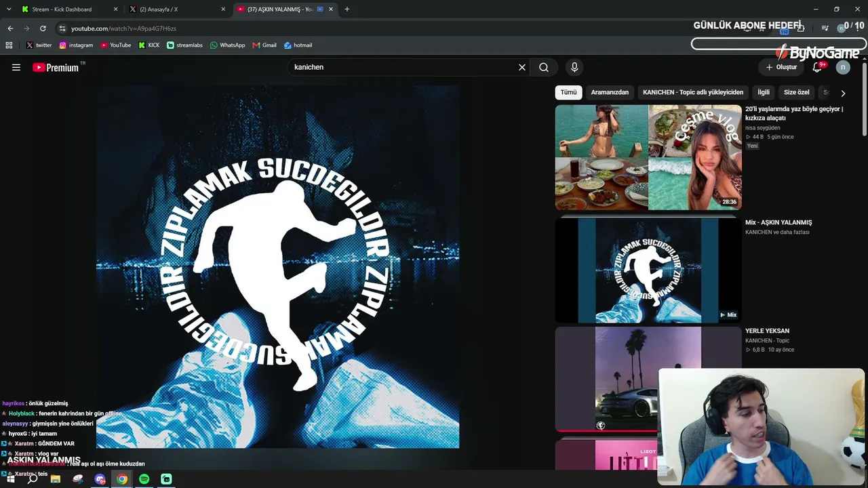
Task: Open YouTube notifications bell
Action: click(x=817, y=67)
